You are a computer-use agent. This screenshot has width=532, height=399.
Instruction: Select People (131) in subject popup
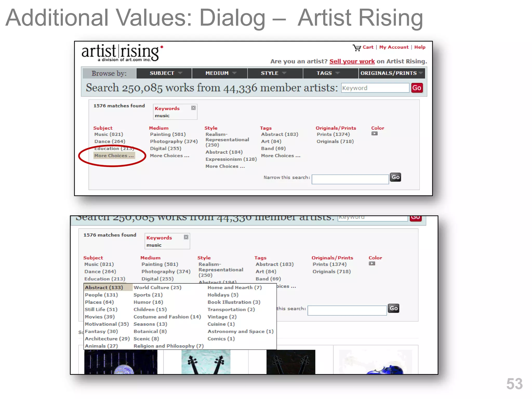[x=101, y=295]
